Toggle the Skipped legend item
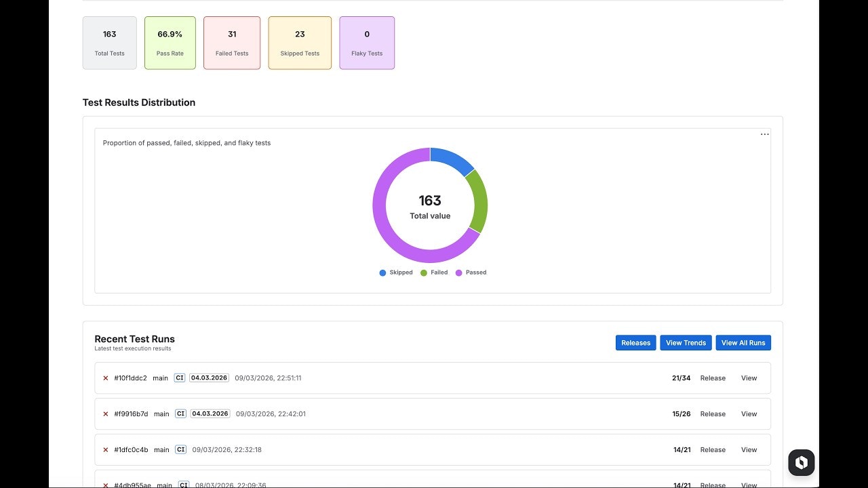This screenshot has width=868, height=488. (396, 272)
